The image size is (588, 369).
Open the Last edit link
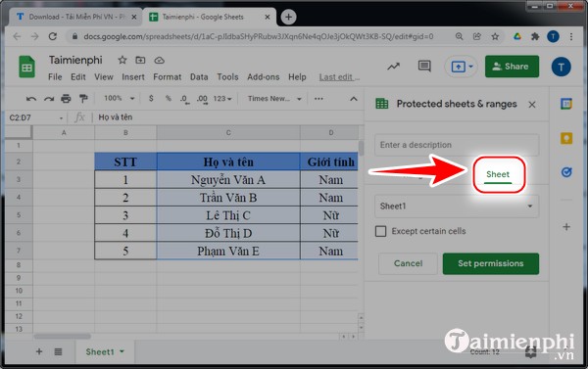[x=339, y=77]
